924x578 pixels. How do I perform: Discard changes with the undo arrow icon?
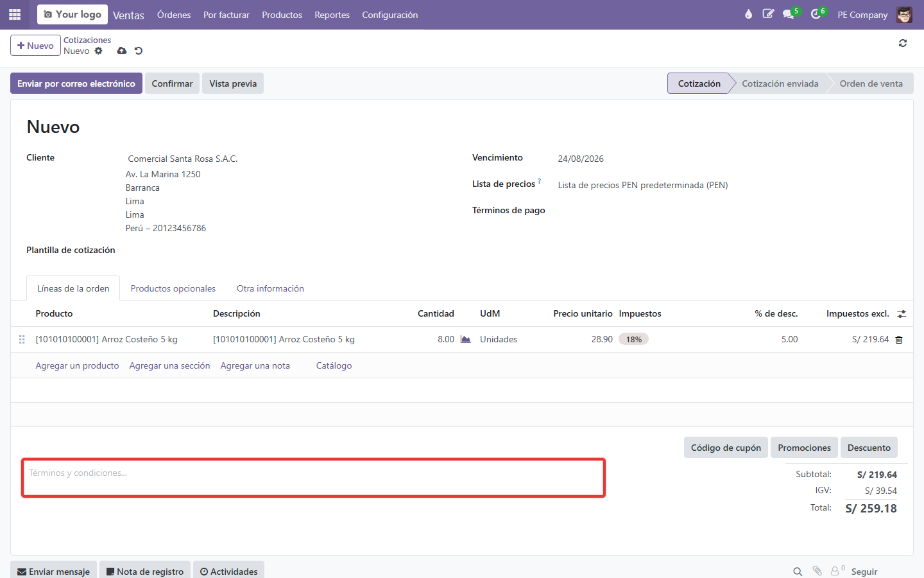pos(139,51)
